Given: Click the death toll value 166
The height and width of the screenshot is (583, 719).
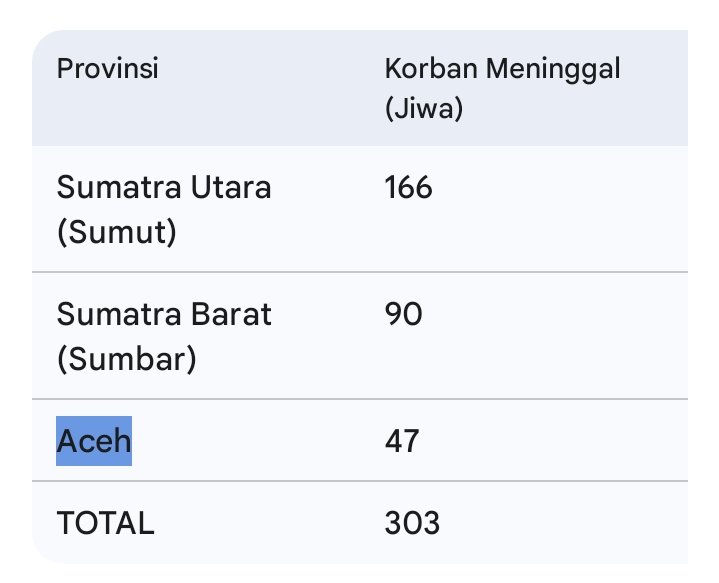Looking at the screenshot, I should click(x=408, y=188).
